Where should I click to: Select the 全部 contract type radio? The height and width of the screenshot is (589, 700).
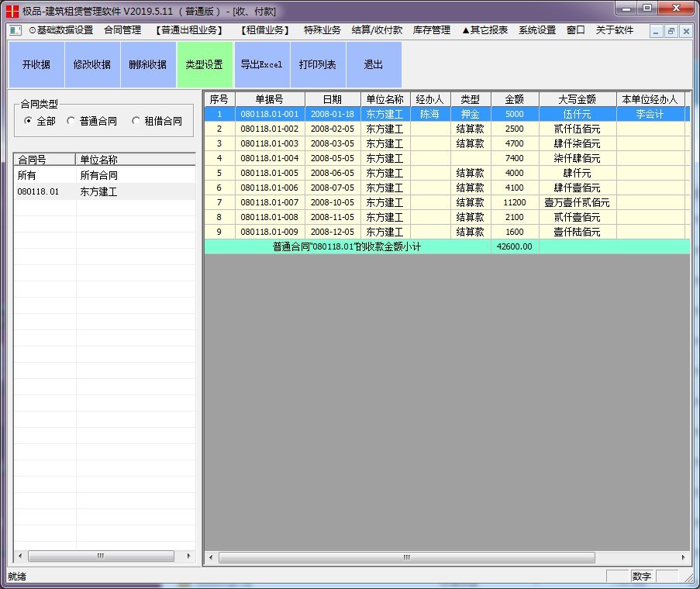(x=29, y=121)
